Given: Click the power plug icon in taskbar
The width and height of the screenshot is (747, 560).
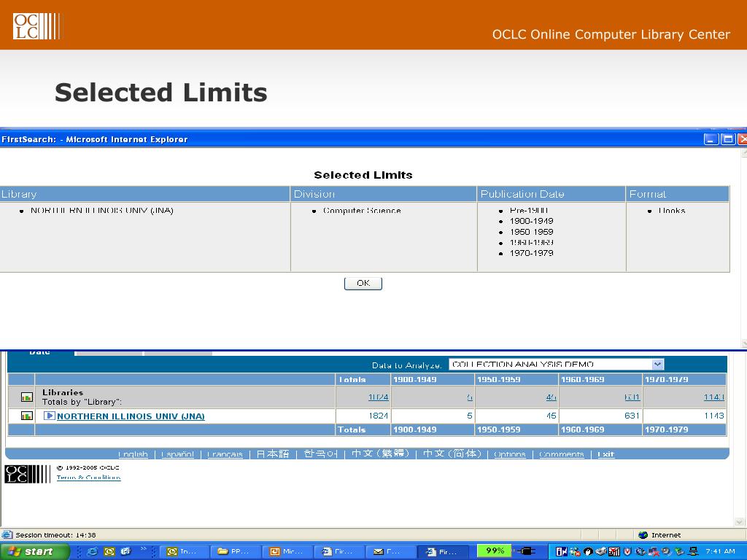Looking at the screenshot, I should pos(526,551).
